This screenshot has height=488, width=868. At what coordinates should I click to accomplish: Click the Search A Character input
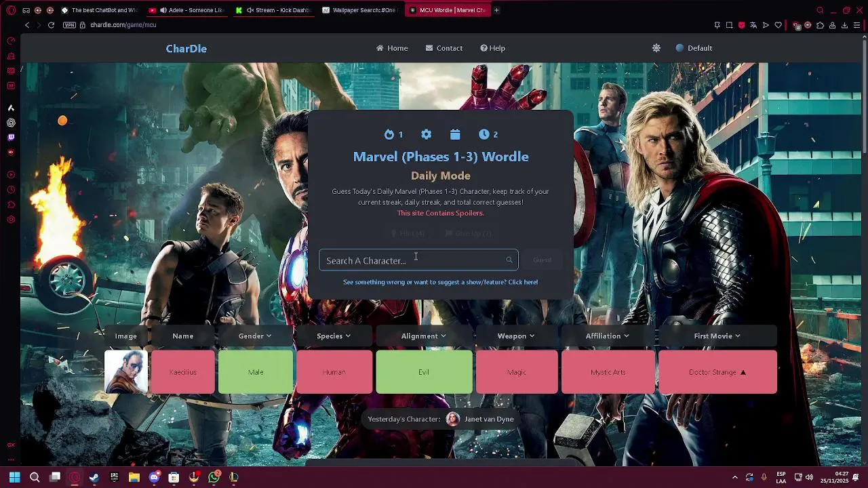click(x=418, y=260)
